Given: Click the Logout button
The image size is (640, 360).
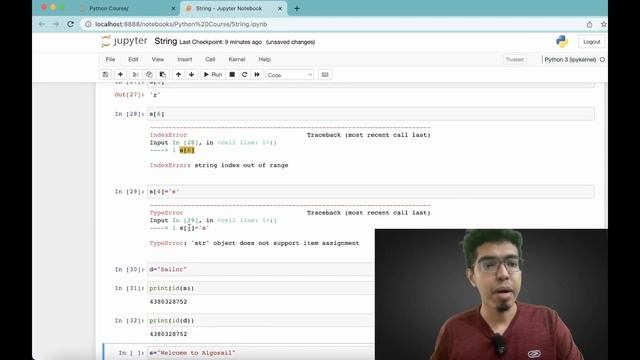Looking at the screenshot, I should pyautogui.click(x=591, y=42).
